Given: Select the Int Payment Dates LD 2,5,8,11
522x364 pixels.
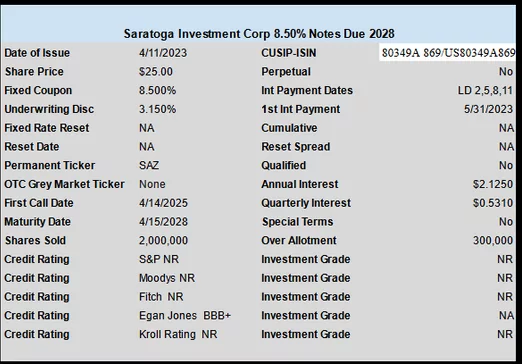Looking at the screenshot, I should 485,90.
